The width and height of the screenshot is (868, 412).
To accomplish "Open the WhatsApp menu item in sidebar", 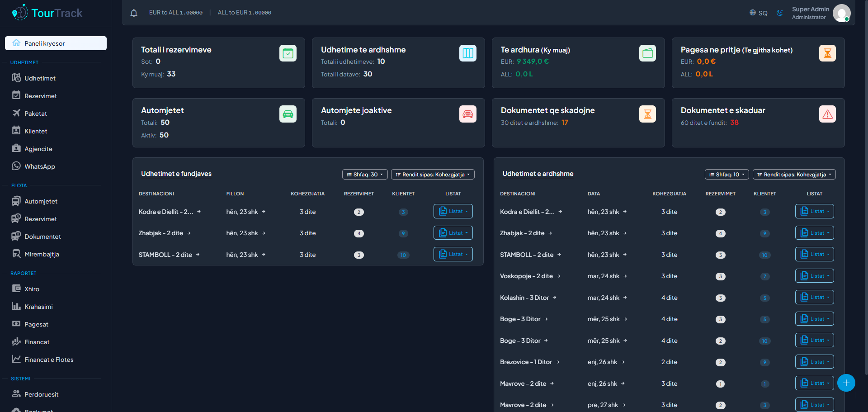I will 40,166.
